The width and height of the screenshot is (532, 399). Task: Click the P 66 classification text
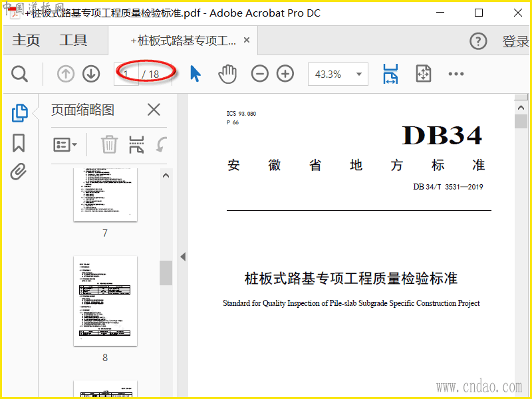click(x=233, y=122)
